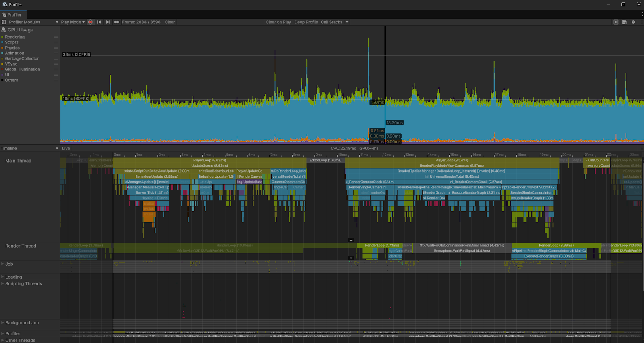Click the Live button in timeline toolbar
The image size is (644, 343).
(x=66, y=149)
